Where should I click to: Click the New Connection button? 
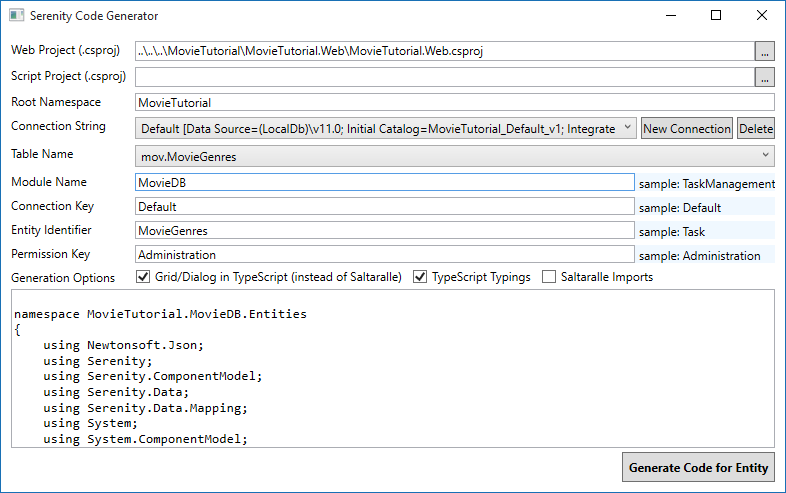click(687, 128)
